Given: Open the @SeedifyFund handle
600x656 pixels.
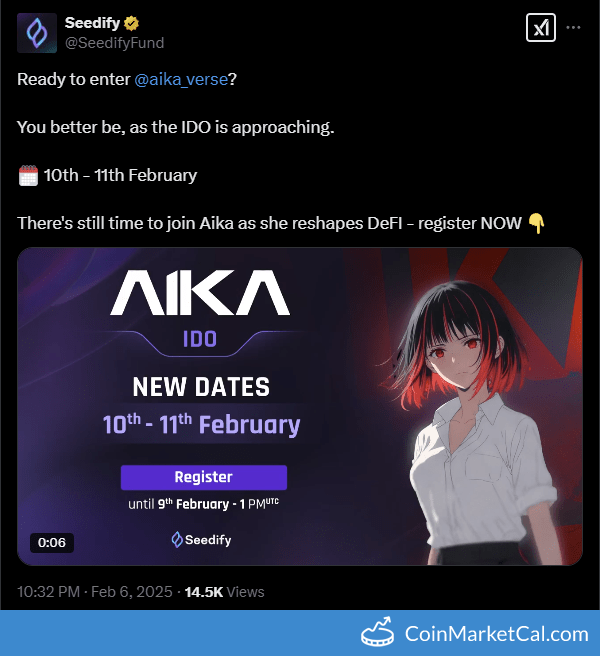Looking at the screenshot, I should point(114,43).
